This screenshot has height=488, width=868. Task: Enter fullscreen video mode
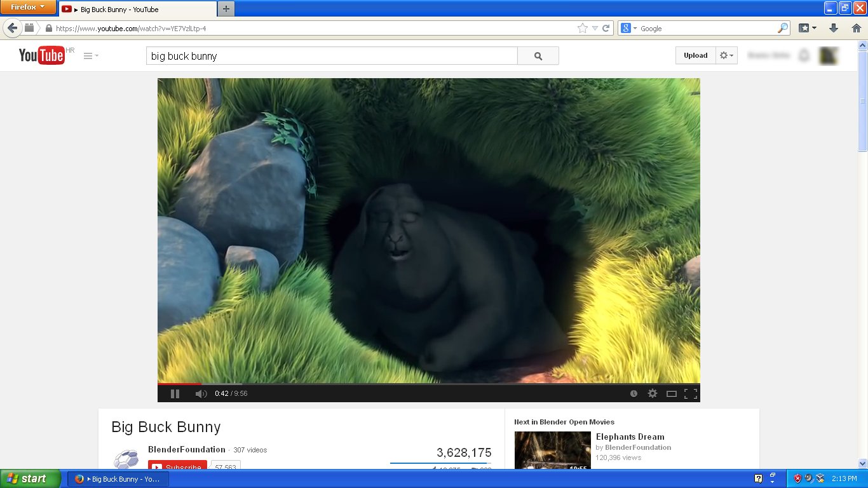coord(690,394)
